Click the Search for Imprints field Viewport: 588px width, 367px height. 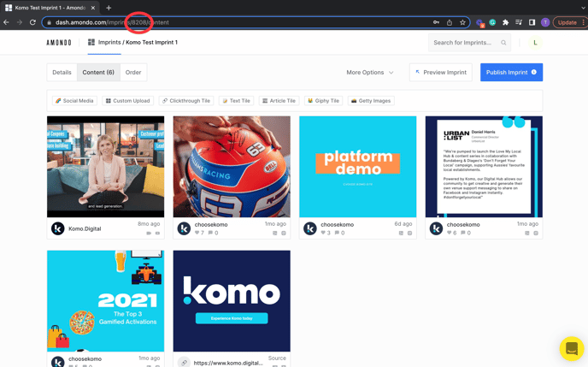pyautogui.click(x=470, y=43)
